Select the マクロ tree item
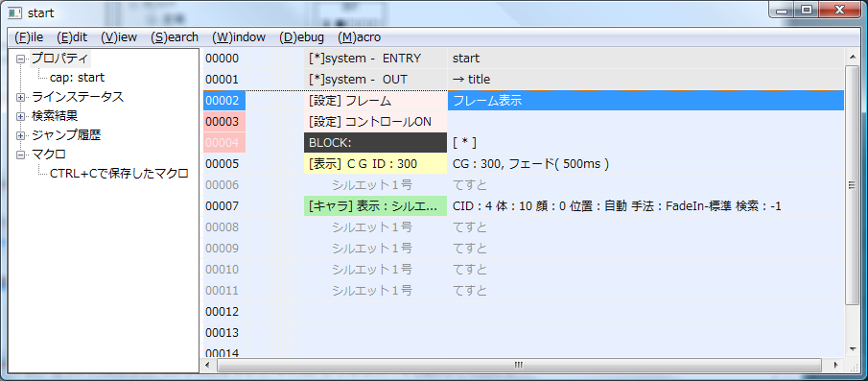 point(49,154)
